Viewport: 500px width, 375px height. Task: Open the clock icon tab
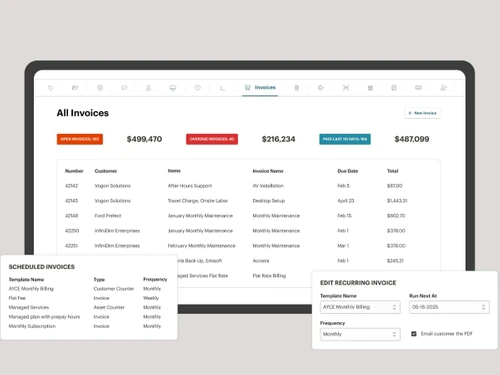coord(198,88)
